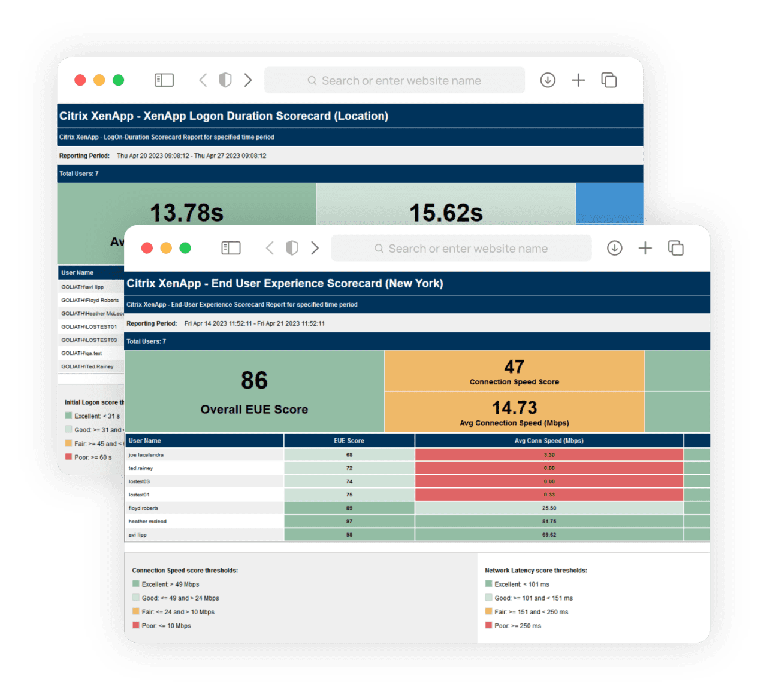Open the downloads icon in the background window
This screenshot has width=767, height=700.
click(547, 80)
